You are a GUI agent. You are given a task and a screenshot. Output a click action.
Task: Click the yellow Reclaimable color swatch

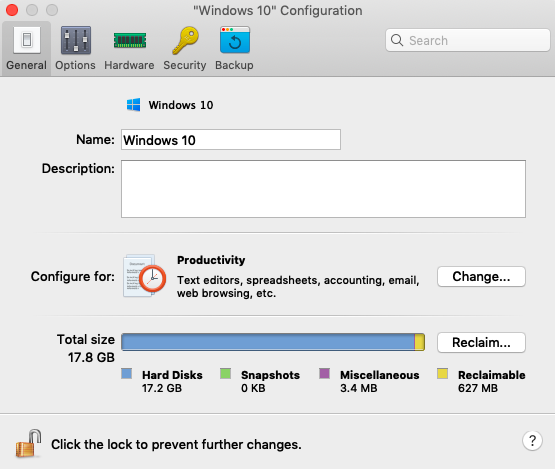pyautogui.click(x=442, y=373)
